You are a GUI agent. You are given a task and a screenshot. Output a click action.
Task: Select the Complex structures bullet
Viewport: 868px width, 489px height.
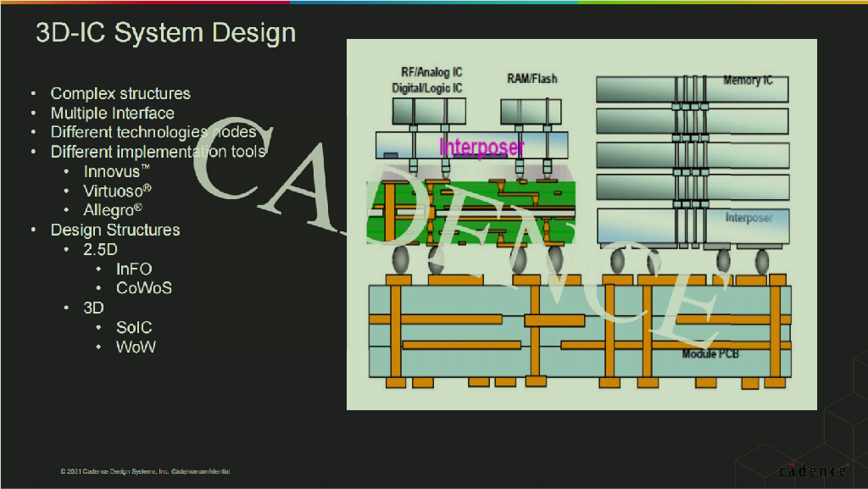click(x=120, y=93)
